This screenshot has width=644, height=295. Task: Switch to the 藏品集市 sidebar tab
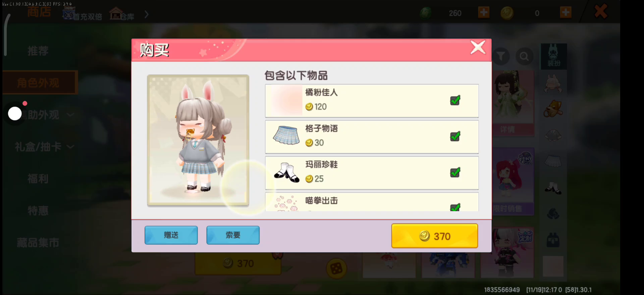coord(38,243)
